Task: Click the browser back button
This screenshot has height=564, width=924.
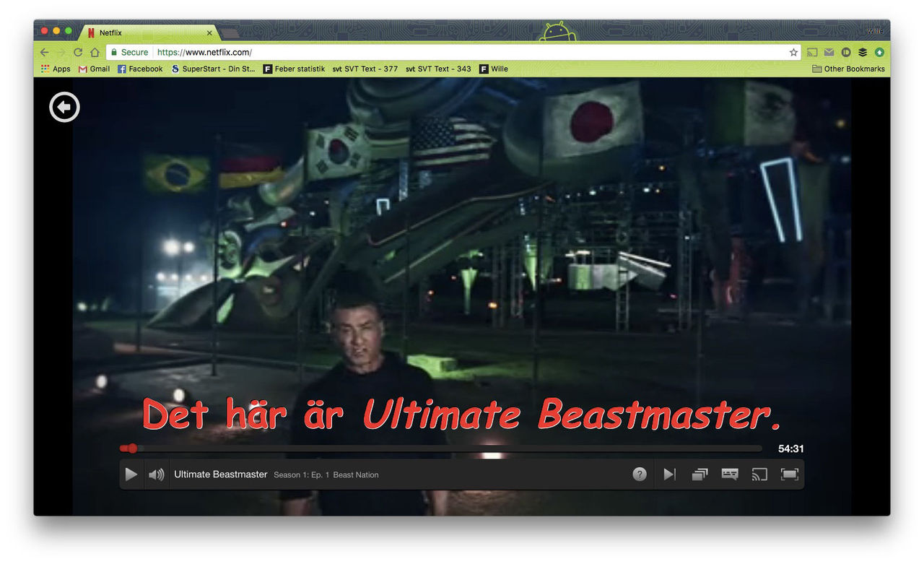Action: tap(45, 52)
